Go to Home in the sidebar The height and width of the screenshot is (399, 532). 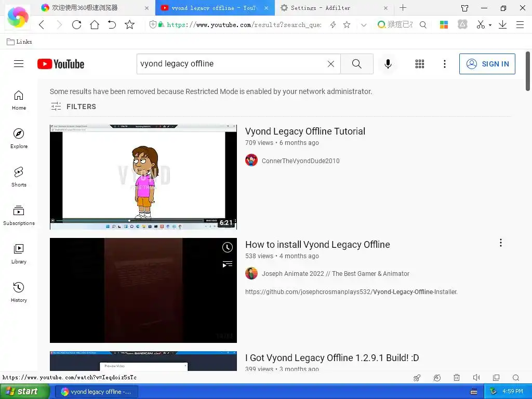point(19,100)
